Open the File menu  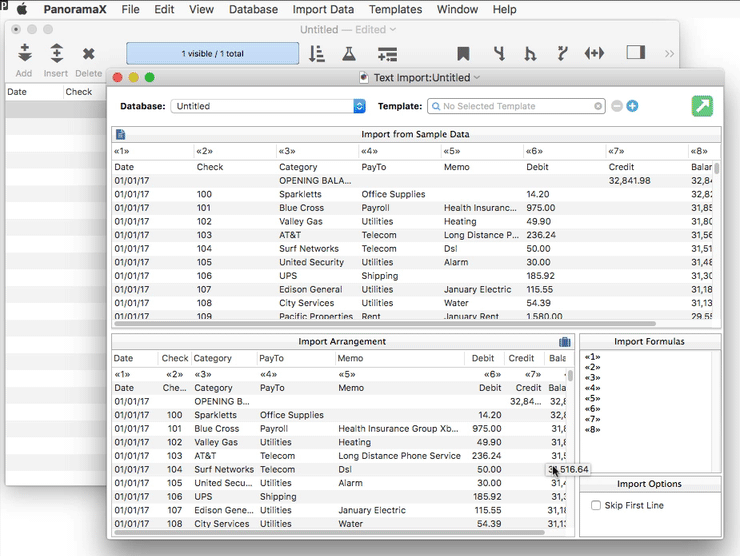point(130,9)
